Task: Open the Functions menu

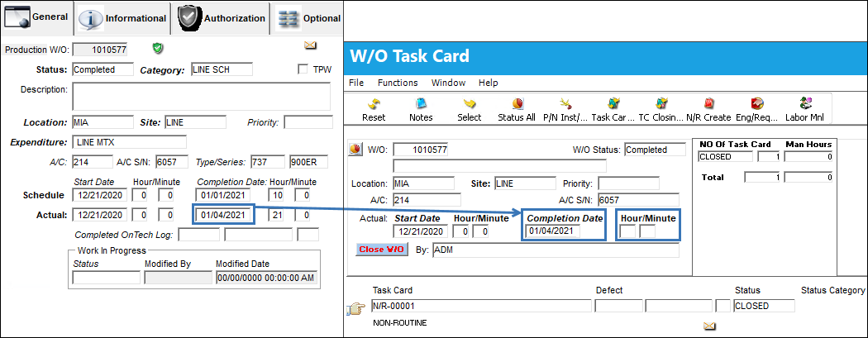Action: click(398, 83)
